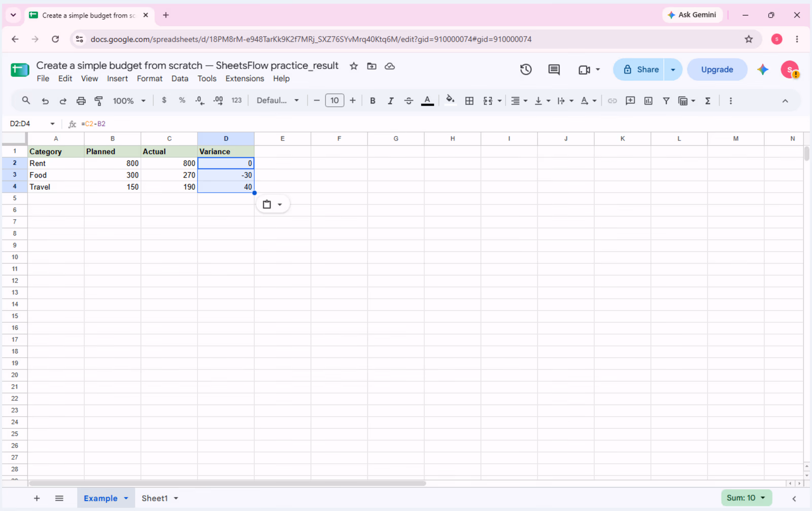This screenshot has height=511, width=812.
Task: Insert chart icon in toolbar
Action: coord(648,101)
